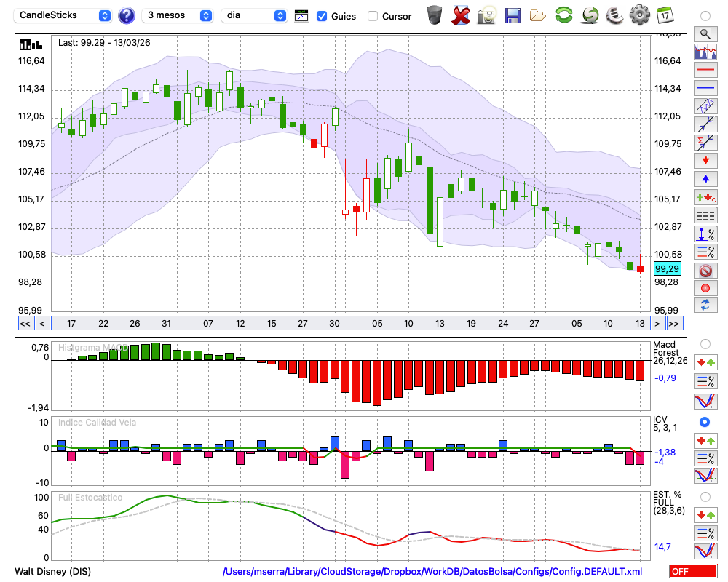Click the volume histogram chart tool
Image resolution: width=728 pixels, height=582 pixels.
click(705, 52)
